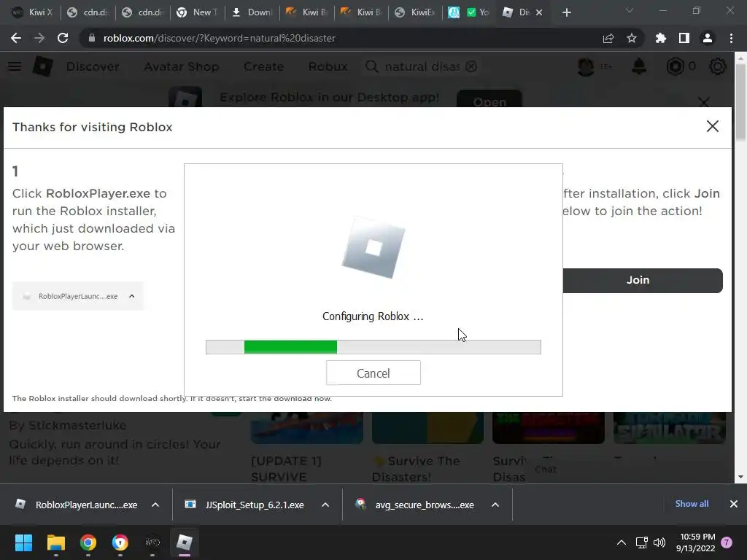The width and height of the screenshot is (747, 560).
Task: Open the tab search dropdown arrow
Action: tap(630, 11)
